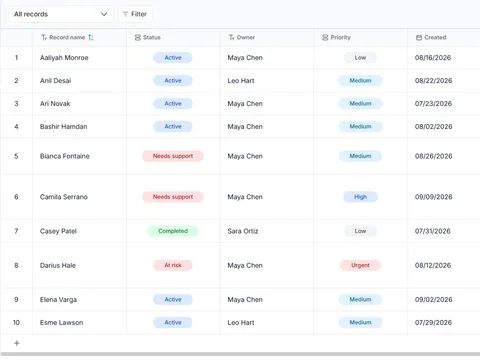The width and height of the screenshot is (480, 360).
Task: Click the created date 08/16/2026
Action: (433, 58)
